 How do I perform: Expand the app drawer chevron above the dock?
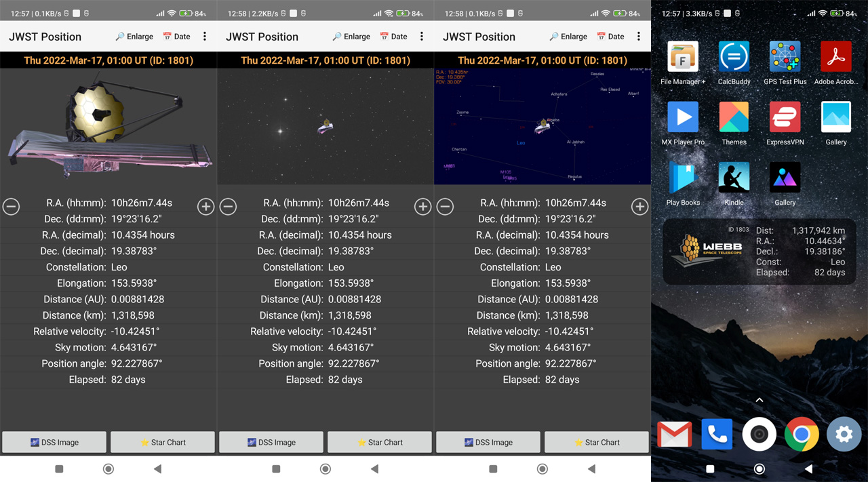pyautogui.click(x=759, y=400)
